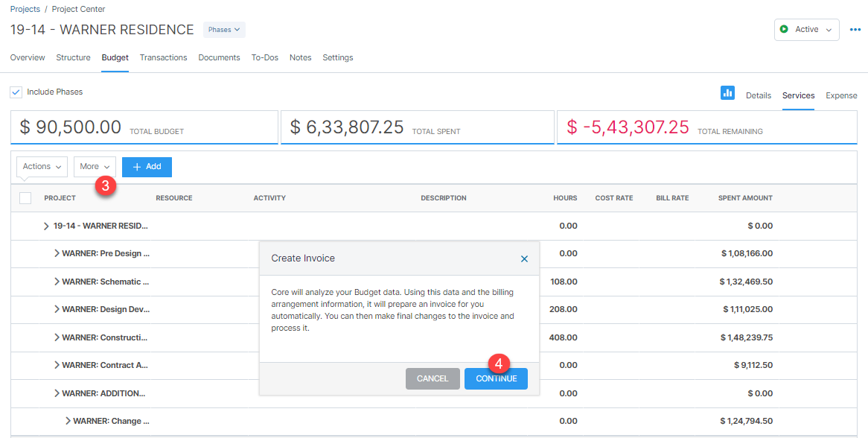Open the Phases dropdown
Image resolution: width=868 pixels, height=438 pixels.
[223, 29]
